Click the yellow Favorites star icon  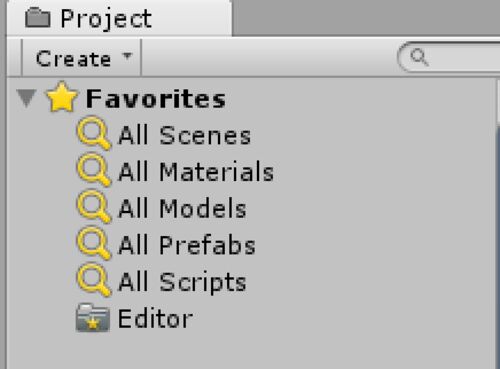point(62,97)
